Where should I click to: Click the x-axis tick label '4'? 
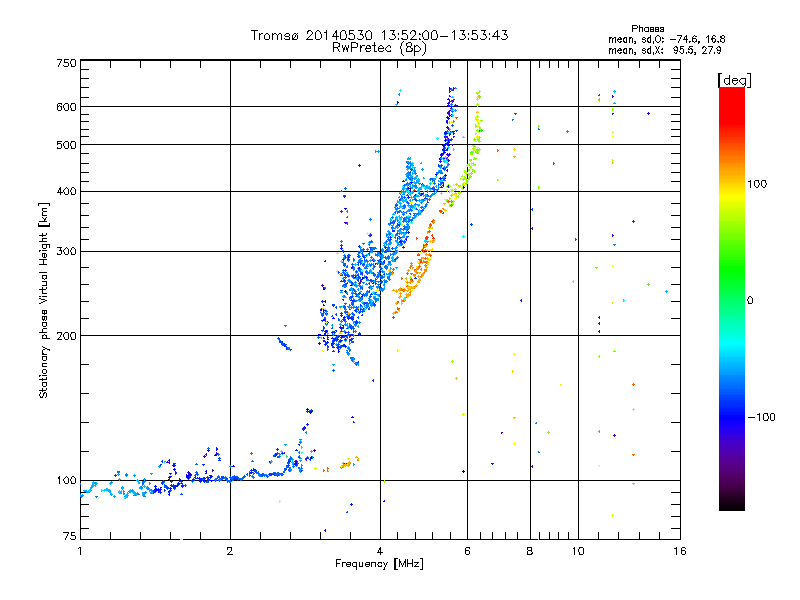pyautogui.click(x=380, y=551)
